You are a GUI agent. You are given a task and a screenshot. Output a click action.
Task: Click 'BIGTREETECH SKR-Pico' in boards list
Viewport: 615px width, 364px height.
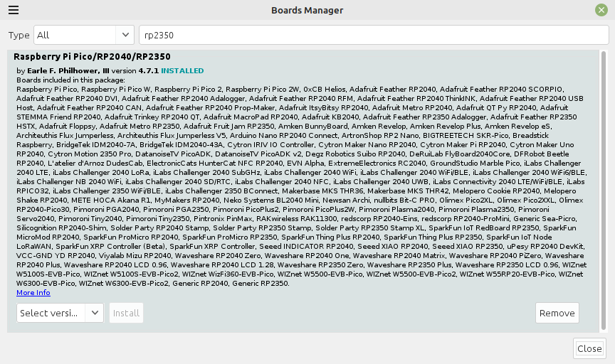[466, 136]
